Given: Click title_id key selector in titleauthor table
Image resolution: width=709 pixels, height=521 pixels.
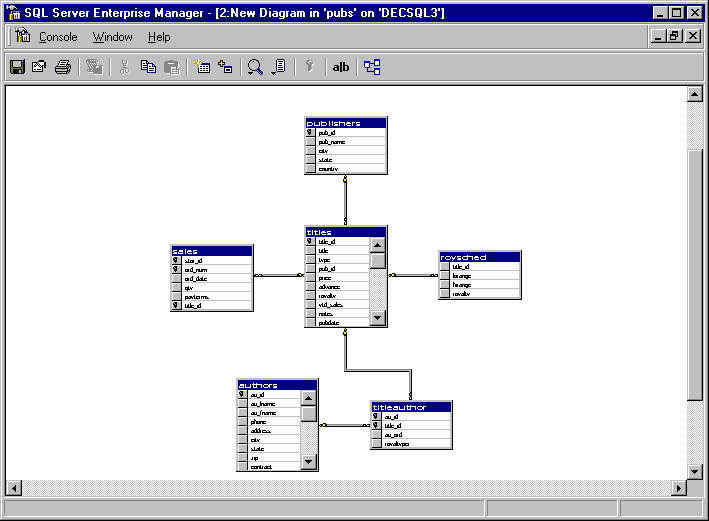Looking at the screenshot, I should click(x=376, y=426).
